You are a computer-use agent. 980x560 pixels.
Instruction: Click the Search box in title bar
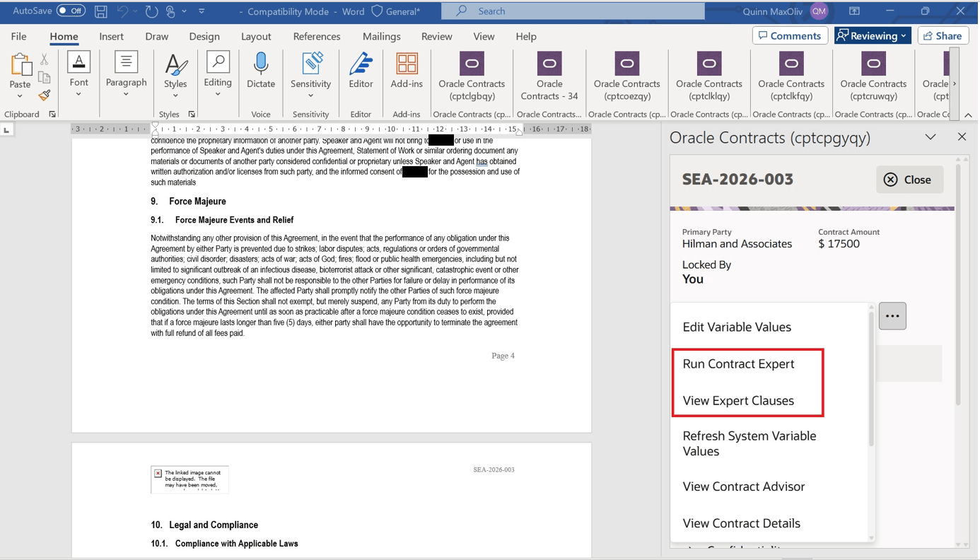coord(573,11)
